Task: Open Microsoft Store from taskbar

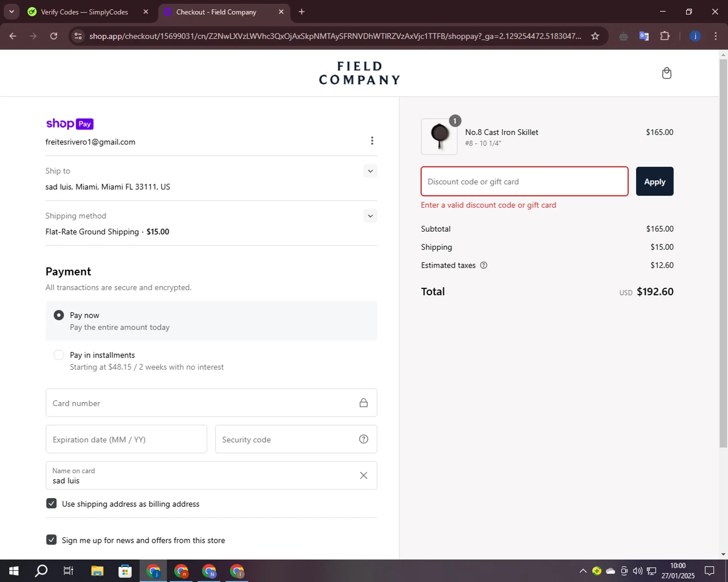Action: point(125,571)
